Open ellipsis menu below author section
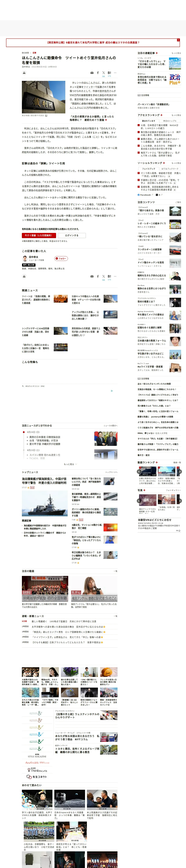186x868 pixels. (115, 276)
